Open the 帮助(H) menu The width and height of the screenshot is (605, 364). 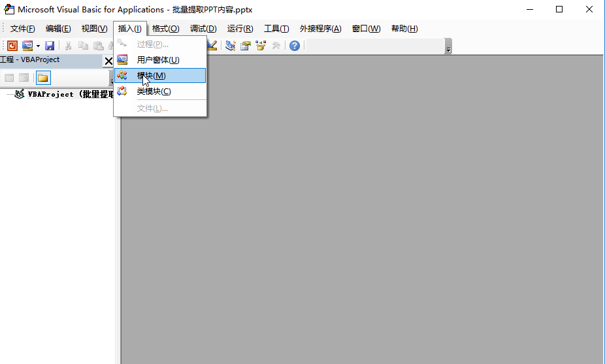click(404, 29)
